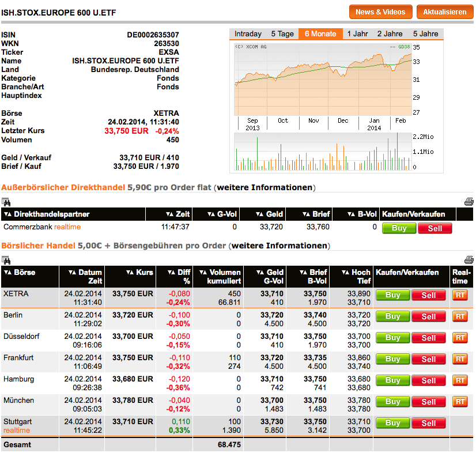Open the News & Videos button

point(380,12)
